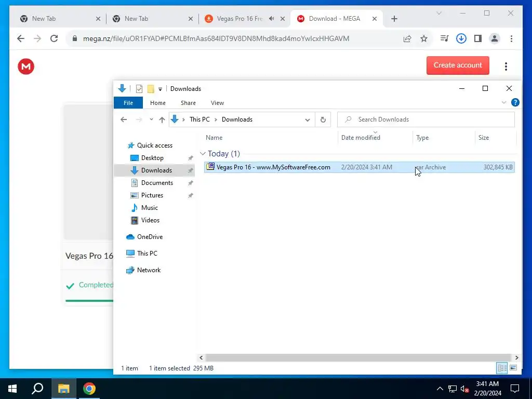Select Network in navigation pane
The height and width of the screenshot is (399, 532).
coord(149,270)
